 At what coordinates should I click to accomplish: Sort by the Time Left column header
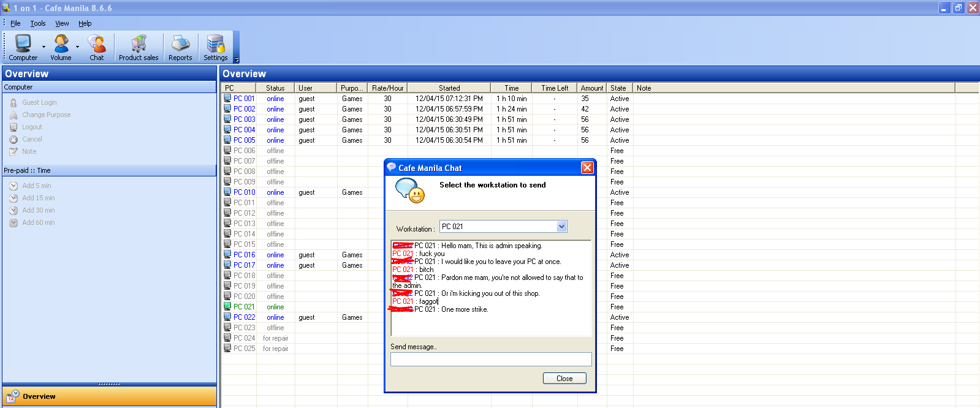[x=555, y=88]
